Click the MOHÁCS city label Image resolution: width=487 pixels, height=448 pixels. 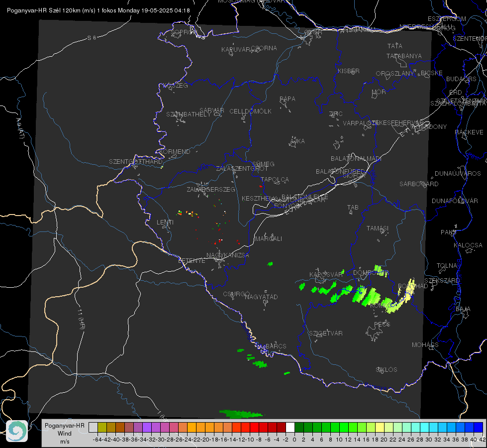425,345
